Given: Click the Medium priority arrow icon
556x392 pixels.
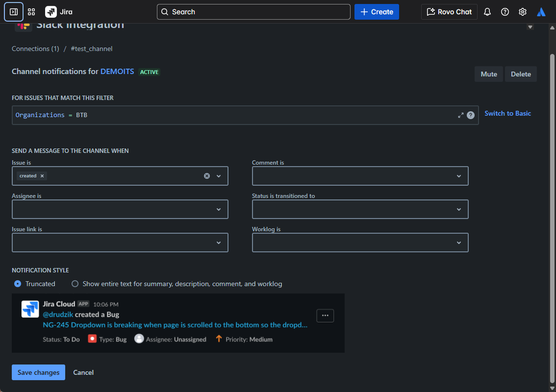Looking at the screenshot, I should click(x=219, y=339).
